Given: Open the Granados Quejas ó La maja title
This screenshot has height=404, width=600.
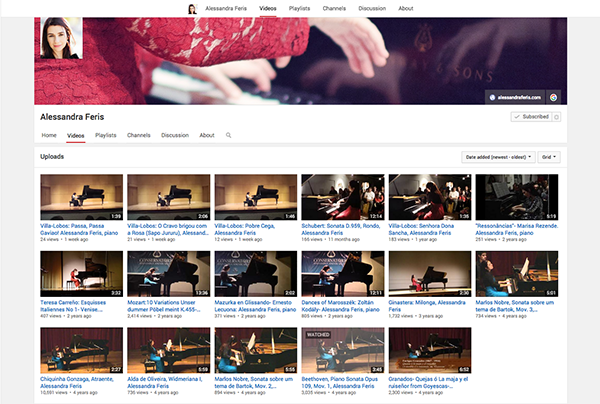Looking at the screenshot, I should [428, 382].
